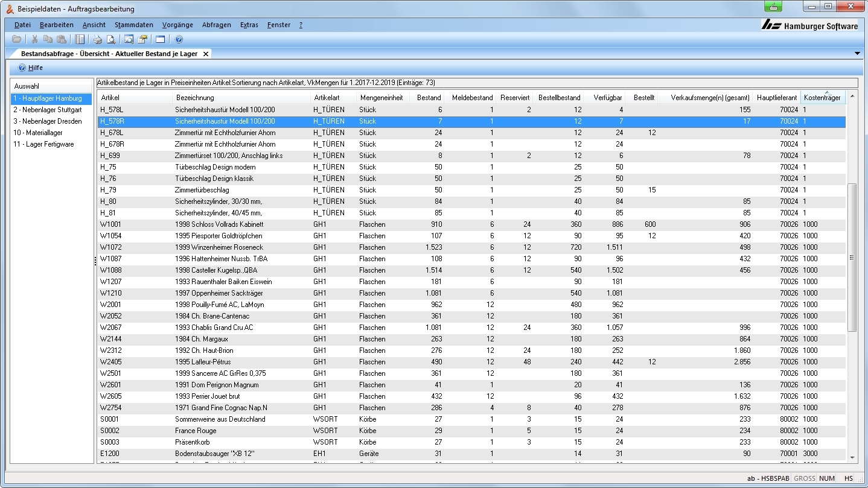Viewport: 868px width, 488px height.
Task: Select 10 - Materiallager in Auswahl list
Action: [x=38, y=133]
